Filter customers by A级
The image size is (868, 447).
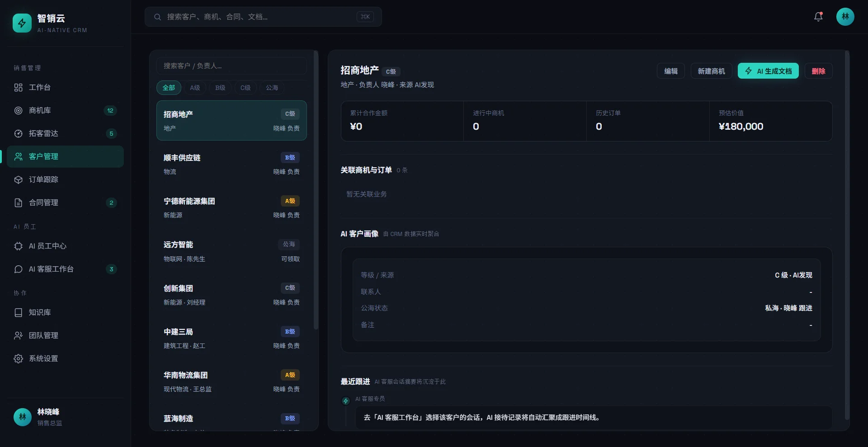[x=195, y=88]
